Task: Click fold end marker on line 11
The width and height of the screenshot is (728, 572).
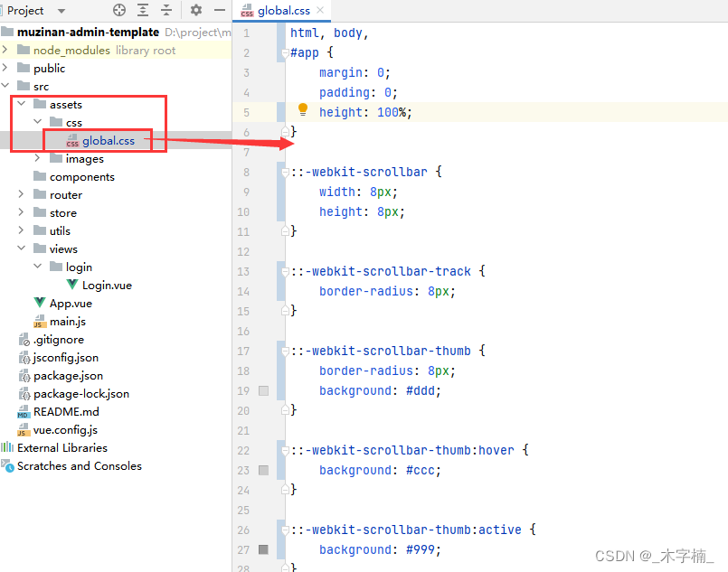Action: [x=286, y=231]
